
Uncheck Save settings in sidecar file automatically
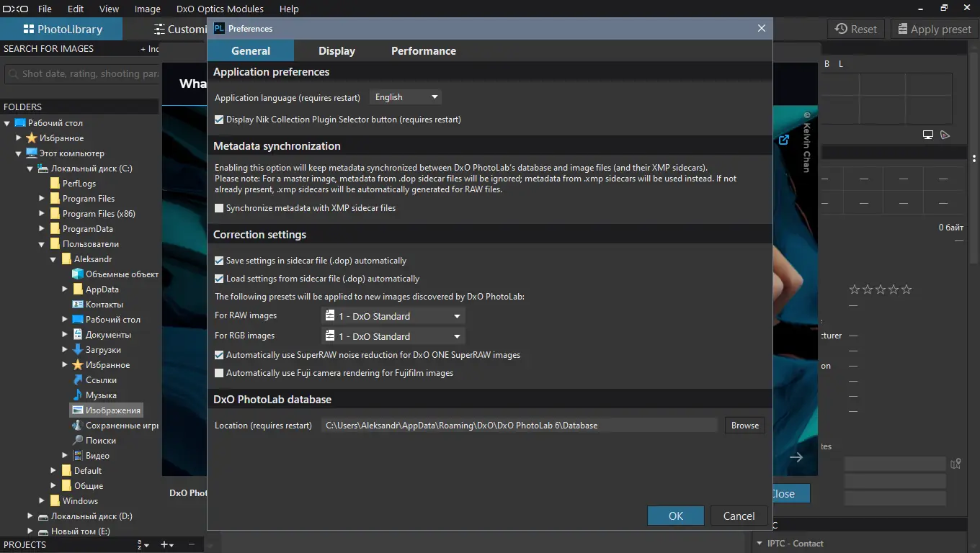[x=220, y=261]
